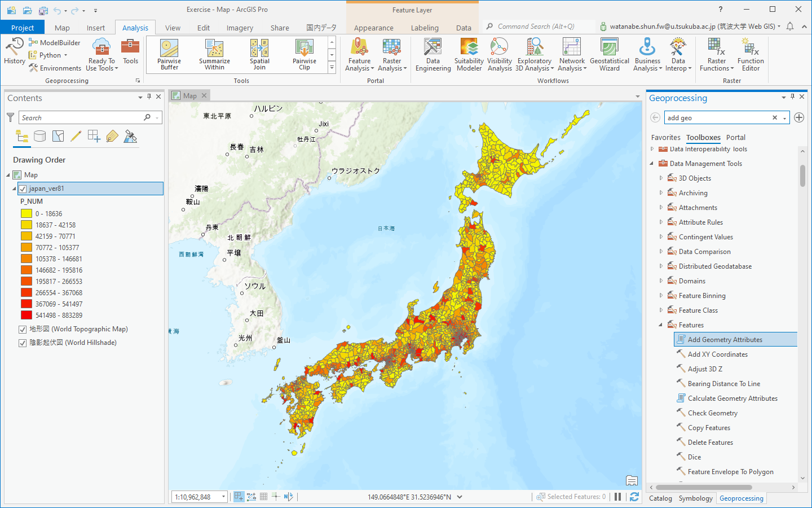Open Feature Envelope To Polygon tool
Image resolution: width=812 pixels, height=508 pixels.
tap(730, 471)
